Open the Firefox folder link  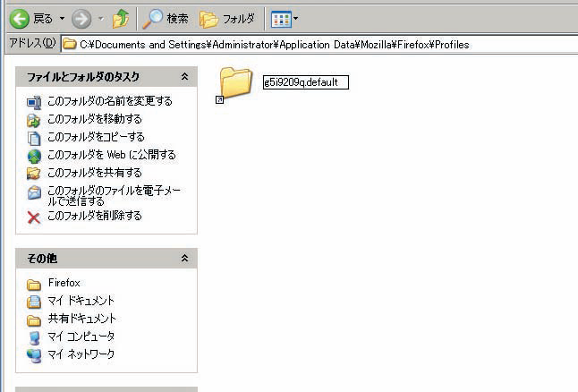(64, 283)
